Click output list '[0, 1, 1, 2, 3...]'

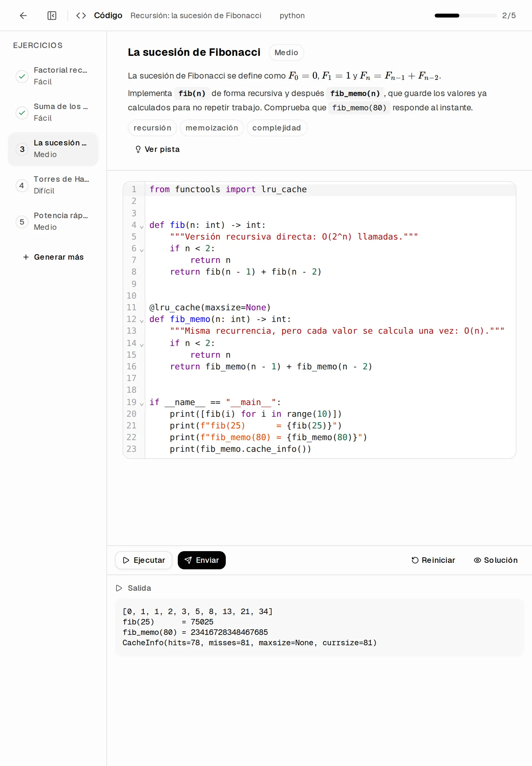click(197, 611)
